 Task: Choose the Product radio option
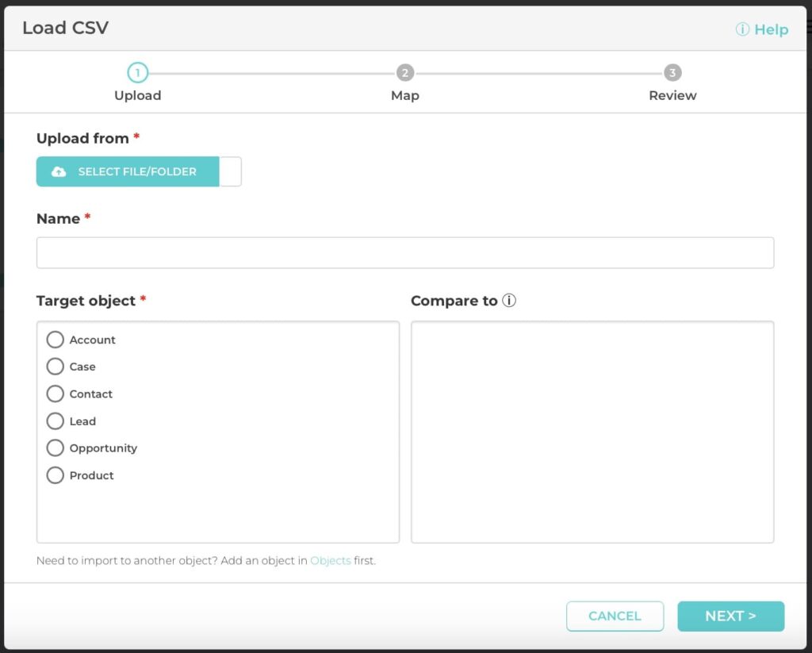[55, 475]
